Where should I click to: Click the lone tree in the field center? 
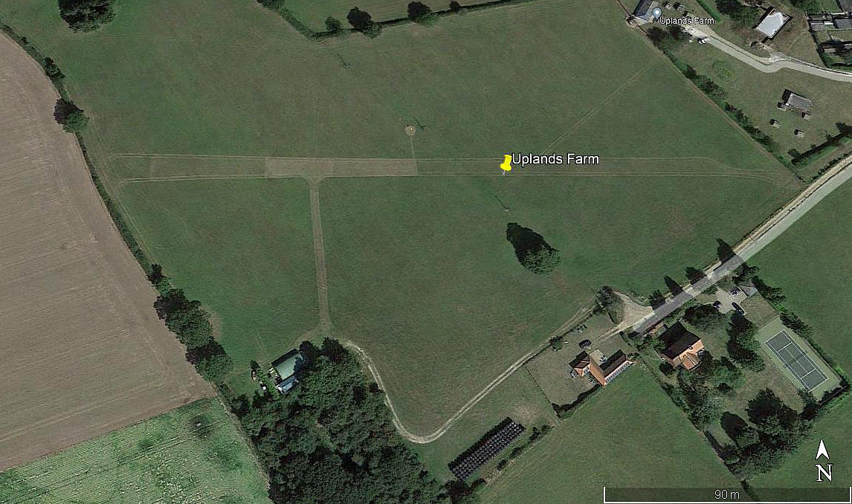pos(532,248)
